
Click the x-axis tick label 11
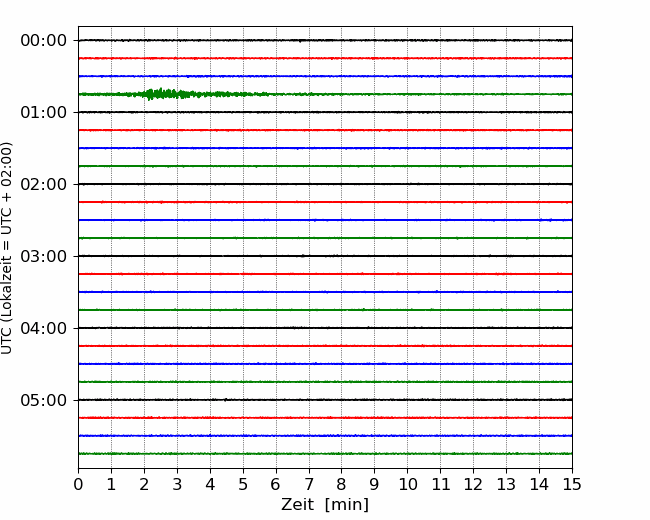pyautogui.click(x=441, y=484)
